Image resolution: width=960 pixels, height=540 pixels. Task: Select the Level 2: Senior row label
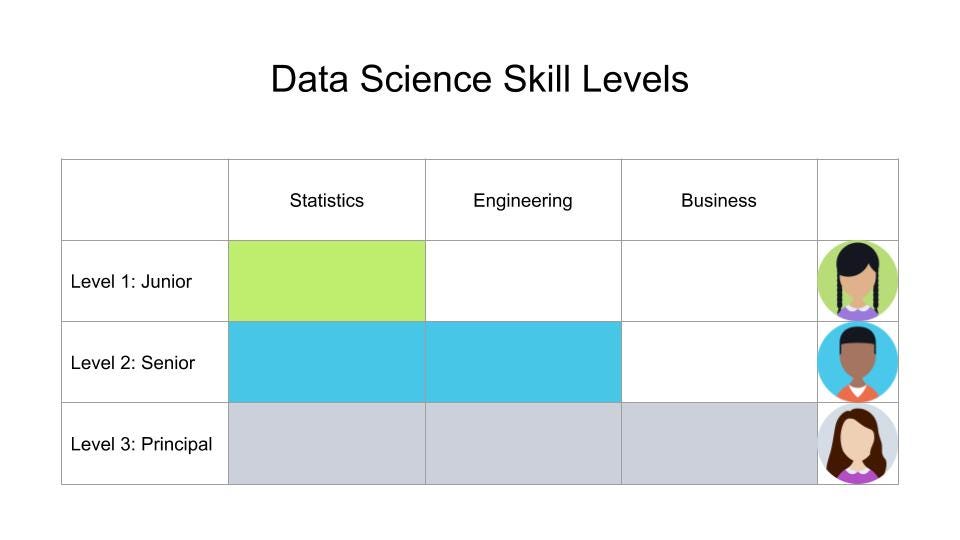click(132, 362)
